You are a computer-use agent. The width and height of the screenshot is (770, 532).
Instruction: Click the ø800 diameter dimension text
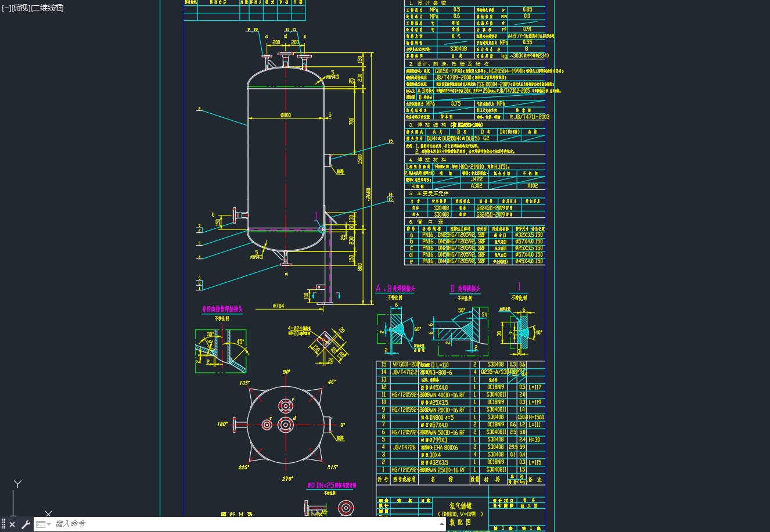[286, 115]
